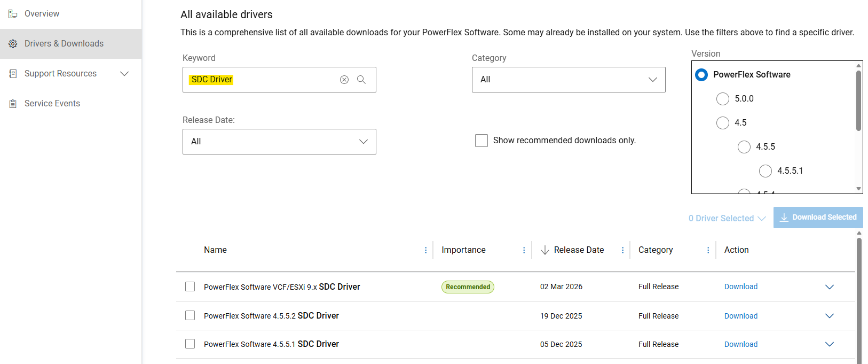Clear the SDC Driver keyword text
The height and width of the screenshot is (364, 868).
pyautogui.click(x=344, y=80)
